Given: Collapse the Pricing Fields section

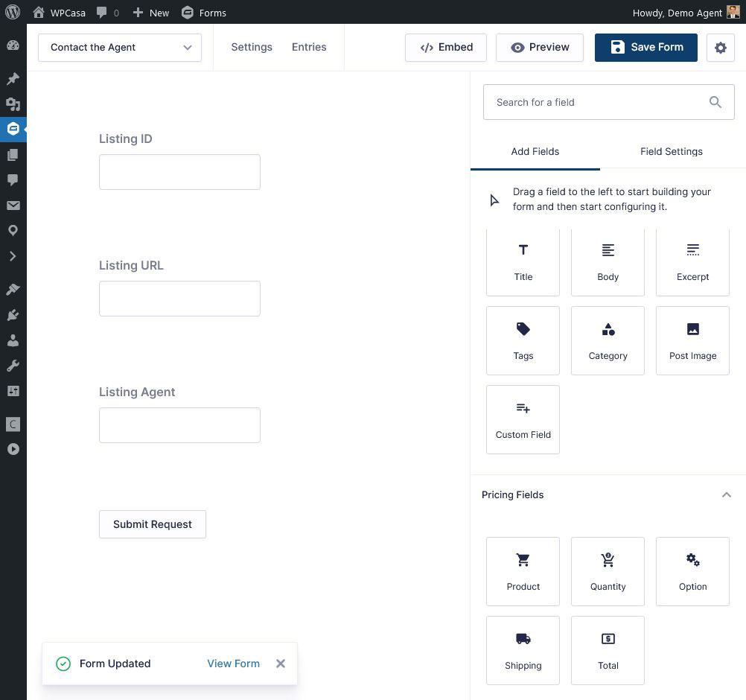Looking at the screenshot, I should (726, 495).
